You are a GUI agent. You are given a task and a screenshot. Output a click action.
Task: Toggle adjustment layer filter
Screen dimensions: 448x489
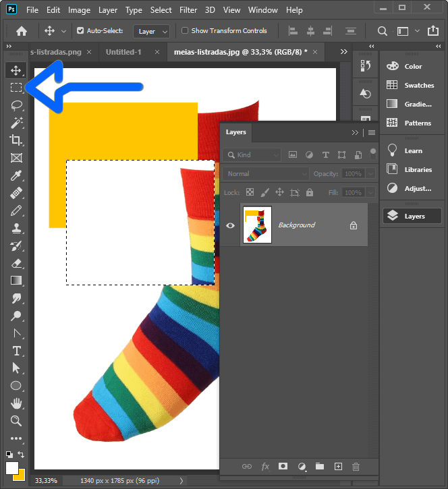pyautogui.click(x=309, y=154)
